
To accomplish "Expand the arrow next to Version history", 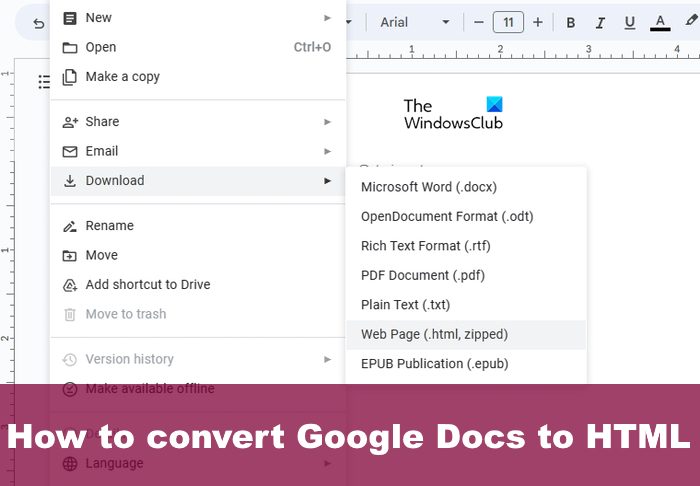I will [x=327, y=359].
